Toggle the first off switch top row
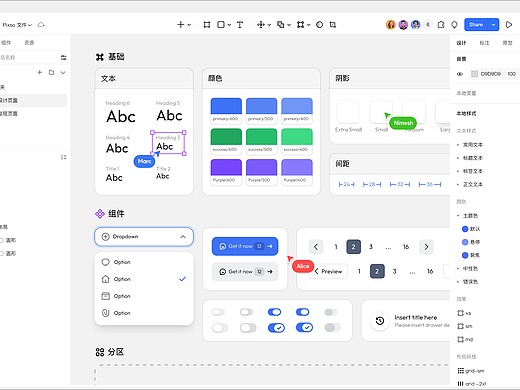 218,312
